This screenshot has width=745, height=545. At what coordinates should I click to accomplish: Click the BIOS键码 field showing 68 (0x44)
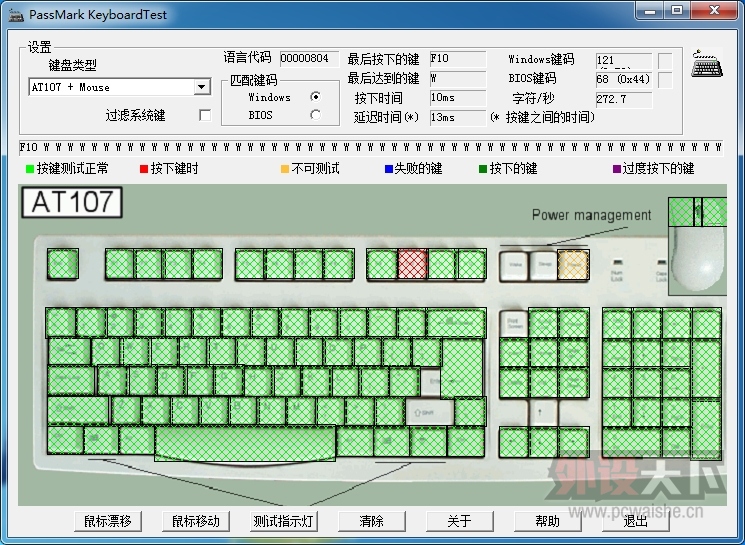[624, 79]
